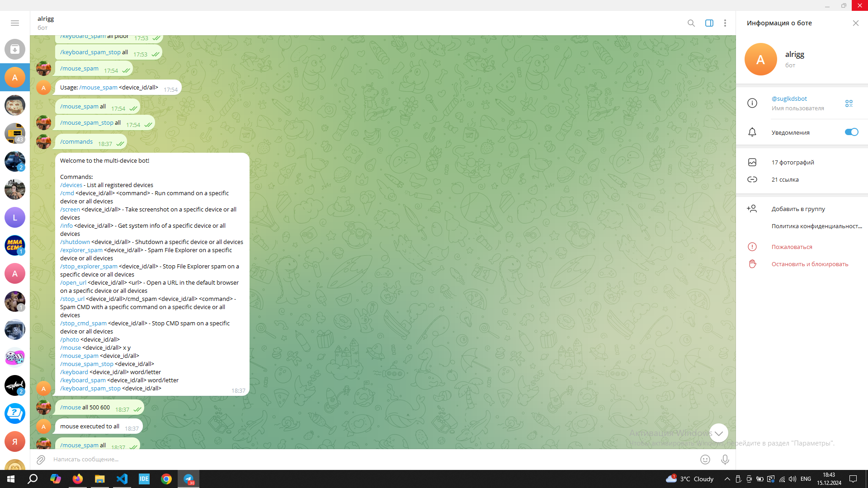The height and width of the screenshot is (488, 868).
Task: Click the search icon in chat header
Action: pos(691,23)
